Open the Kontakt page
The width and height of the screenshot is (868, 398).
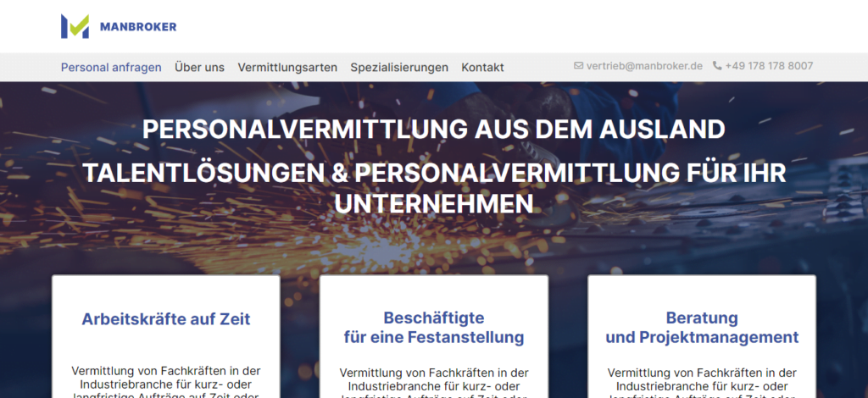(x=482, y=68)
